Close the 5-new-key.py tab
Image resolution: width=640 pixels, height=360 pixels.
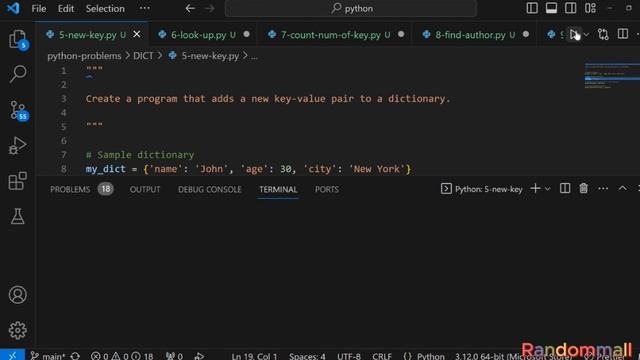[137, 34]
